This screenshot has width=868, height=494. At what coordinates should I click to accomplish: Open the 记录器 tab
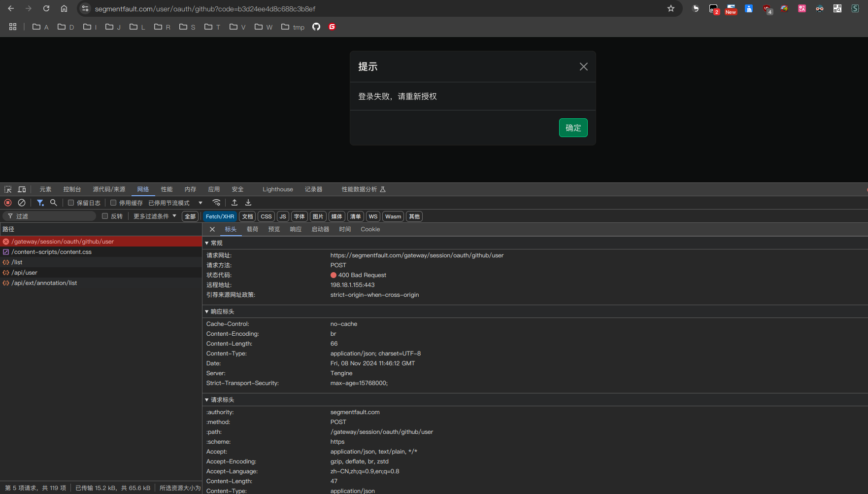(313, 189)
